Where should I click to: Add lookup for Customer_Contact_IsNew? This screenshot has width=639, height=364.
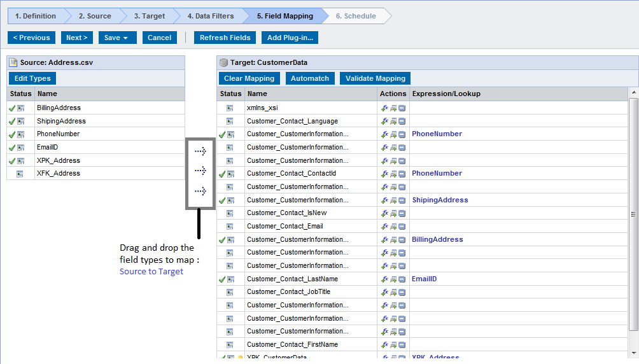point(393,214)
